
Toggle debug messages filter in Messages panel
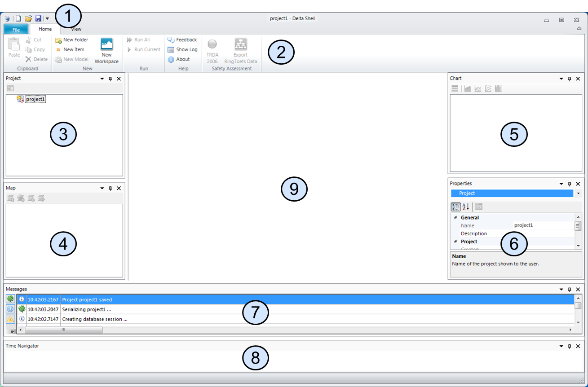10,299
